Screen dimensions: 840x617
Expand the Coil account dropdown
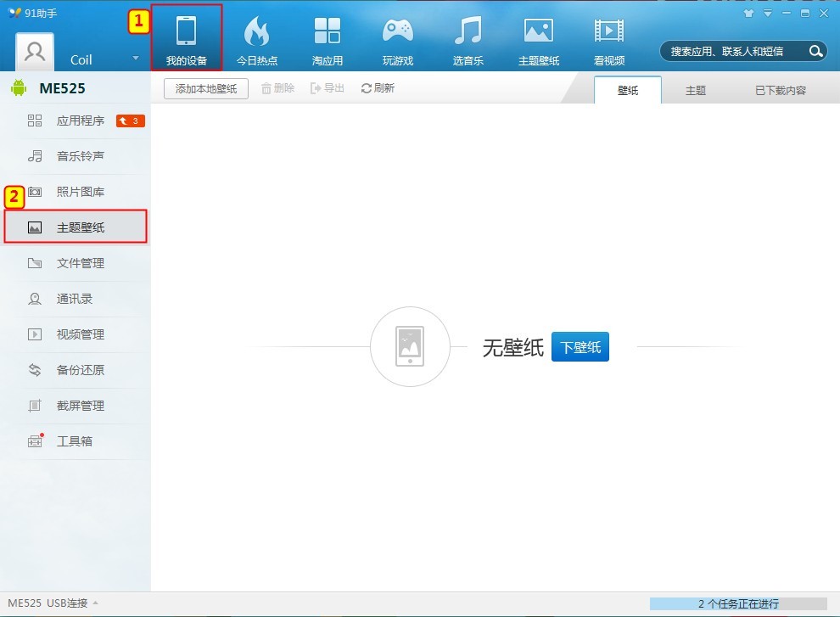click(x=134, y=59)
